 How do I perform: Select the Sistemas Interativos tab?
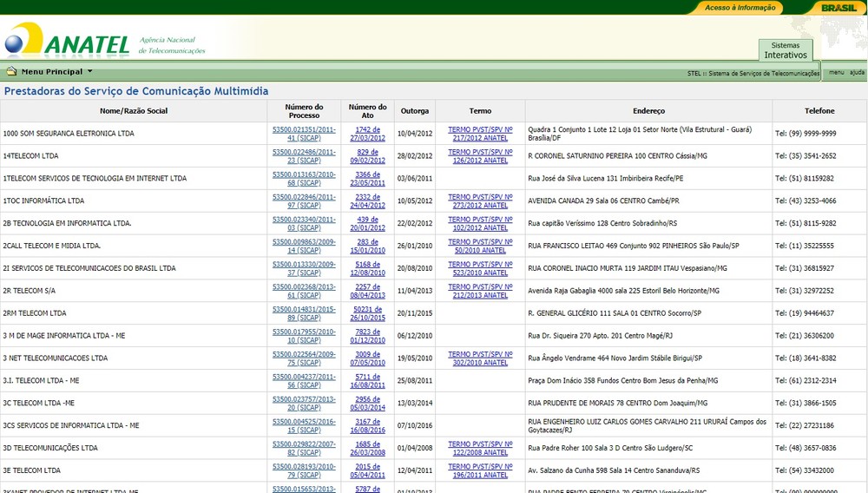pos(785,50)
